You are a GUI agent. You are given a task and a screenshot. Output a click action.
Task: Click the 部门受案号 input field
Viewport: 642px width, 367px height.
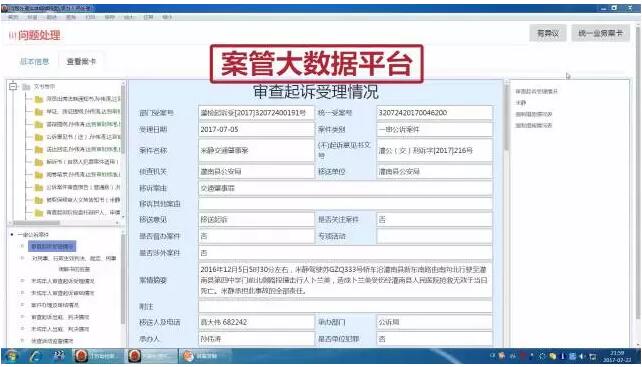tap(256, 113)
